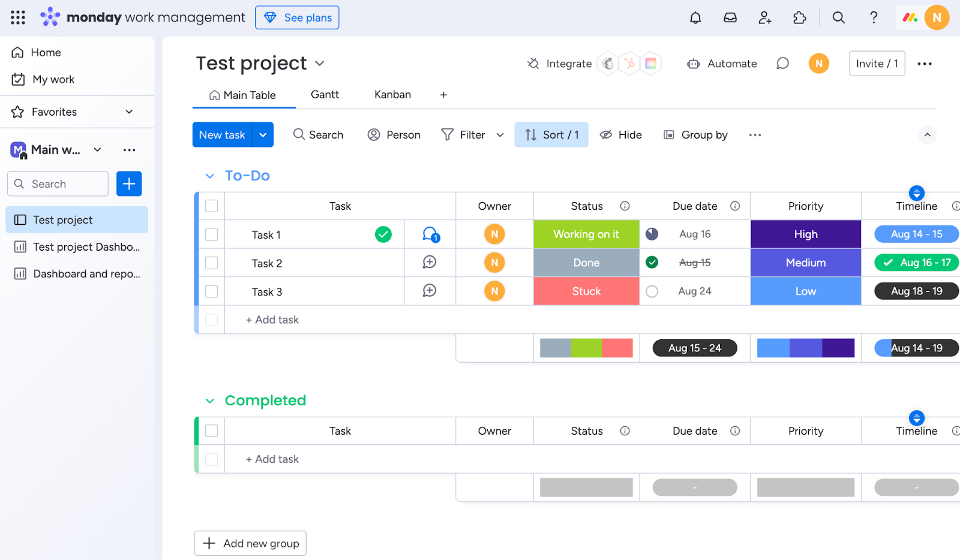Toggle Task 3 due date completion circle
960x560 pixels.
652,291
